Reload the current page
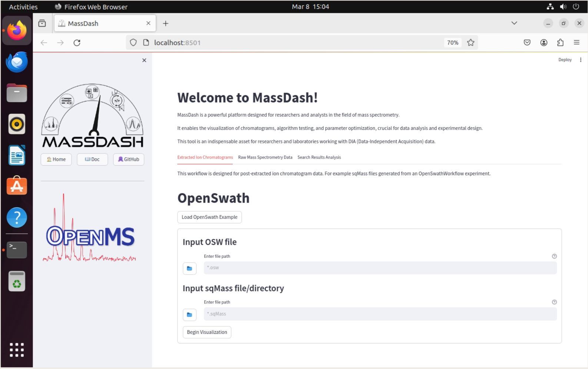The height and width of the screenshot is (369, 588). 77,43
